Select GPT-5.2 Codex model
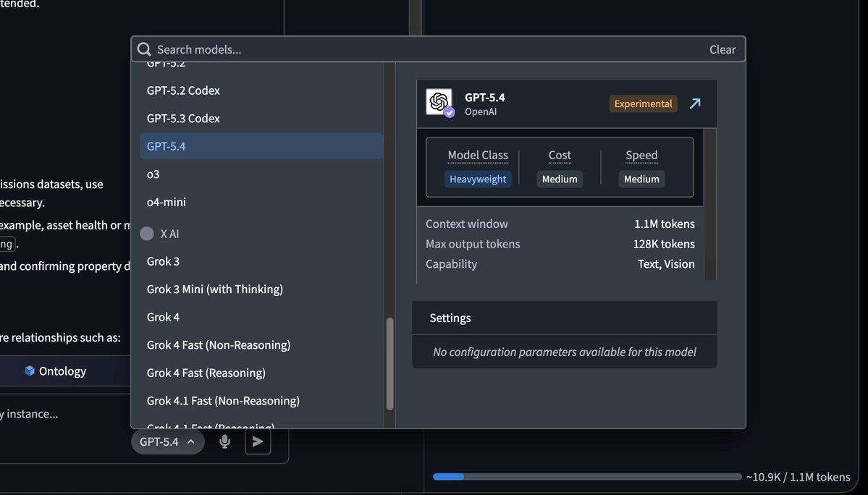868x495 pixels. 261,90
